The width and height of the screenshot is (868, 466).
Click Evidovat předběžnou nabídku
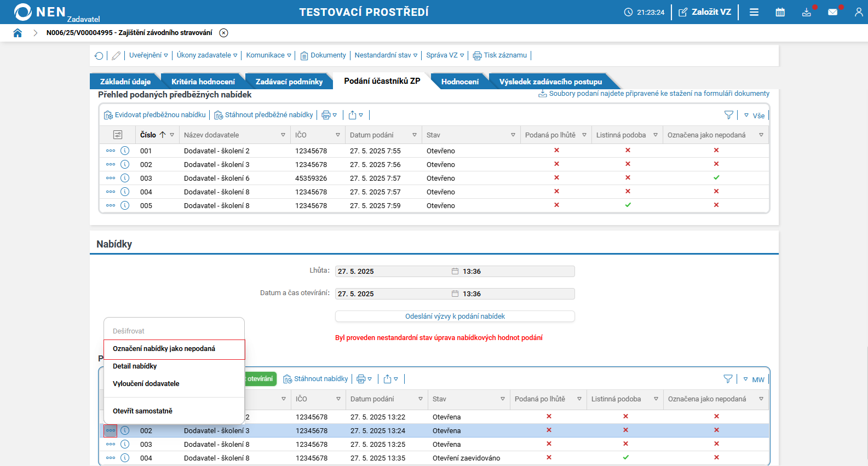155,115
